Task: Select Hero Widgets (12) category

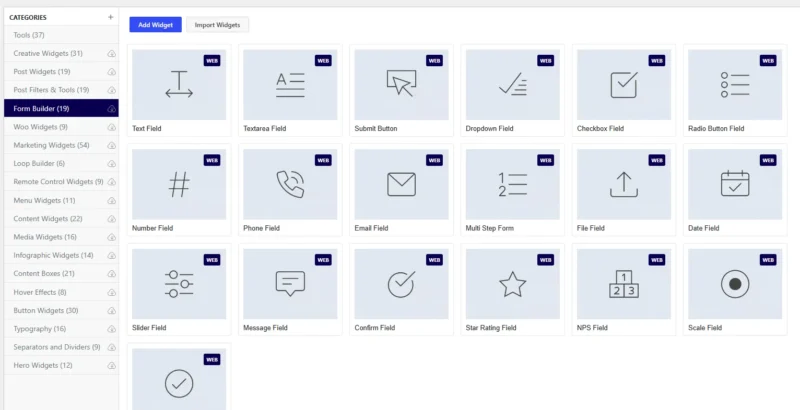Action: point(61,366)
